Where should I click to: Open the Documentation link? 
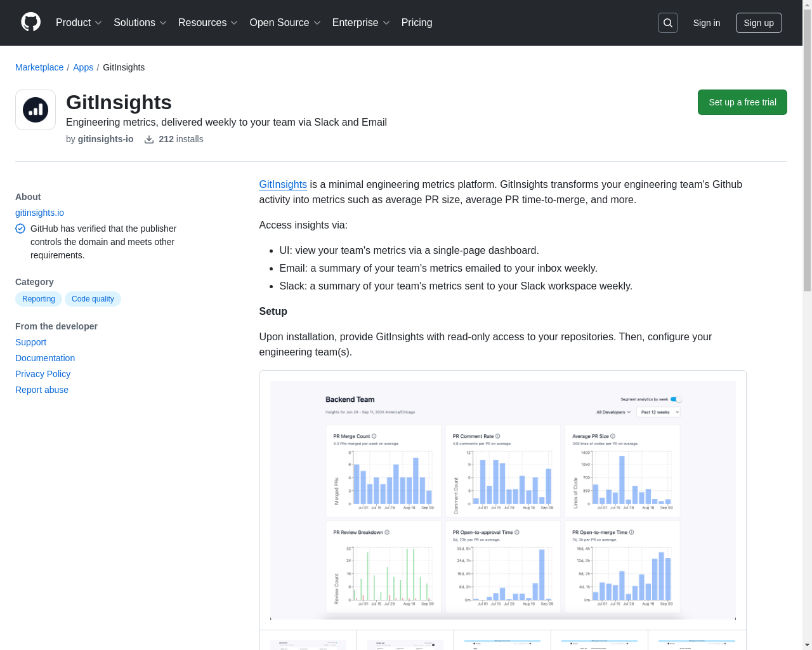point(45,358)
